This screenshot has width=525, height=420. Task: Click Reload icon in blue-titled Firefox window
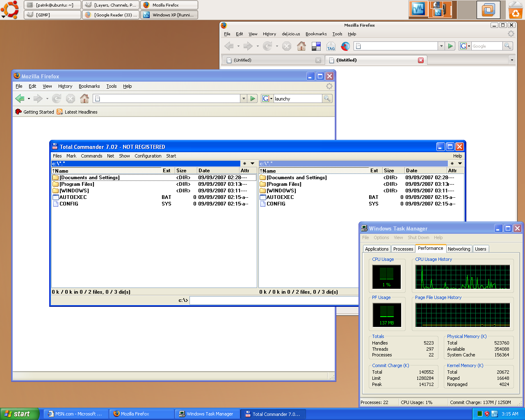(57, 98)
